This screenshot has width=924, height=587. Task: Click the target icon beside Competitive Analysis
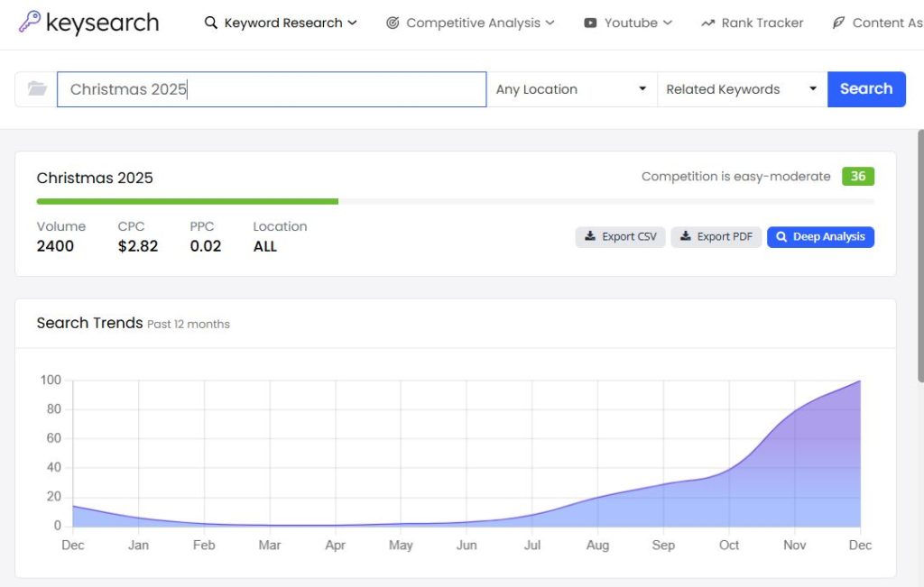(x=394, y=23)
